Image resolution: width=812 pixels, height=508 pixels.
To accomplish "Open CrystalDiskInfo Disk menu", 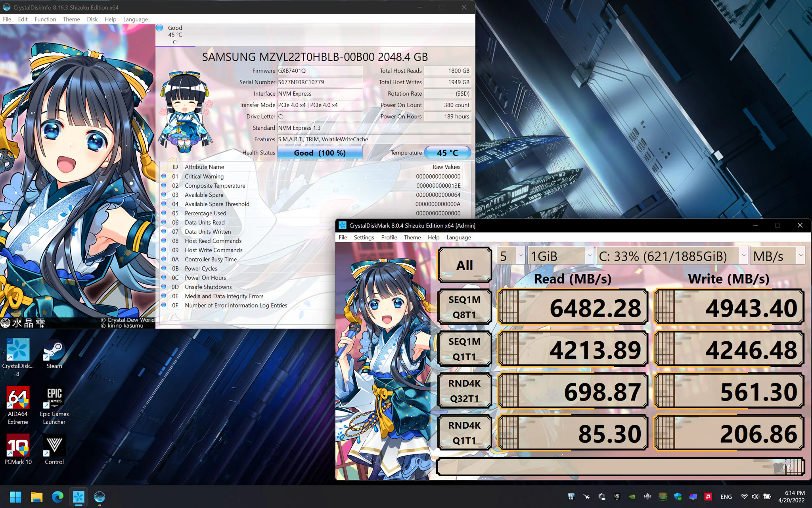I will pyautogui.click(x=92, y=19).
